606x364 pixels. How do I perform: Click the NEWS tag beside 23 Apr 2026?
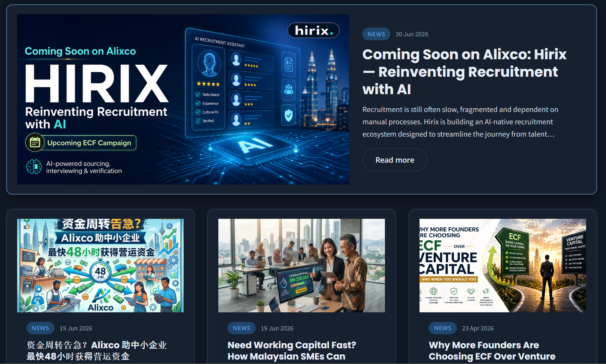(x=443, y=328)
